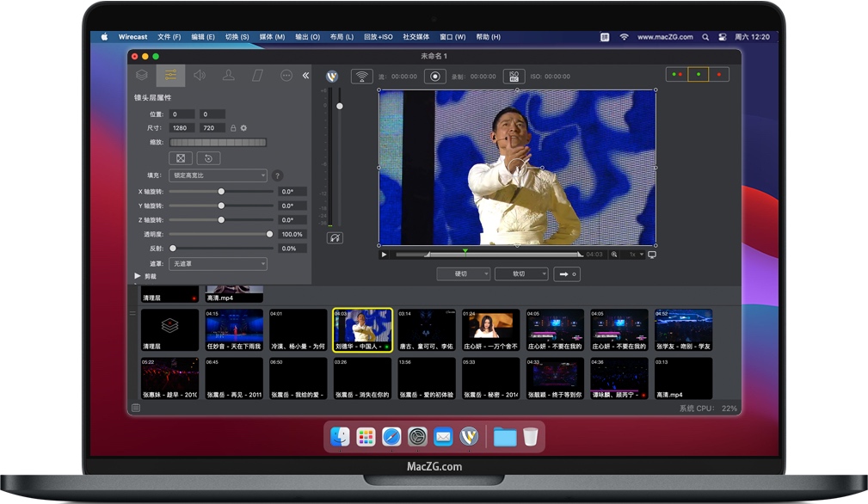Open the 填充 锁定高宽比 dropdown
This screenshot has height=504, width=868.
218,175
